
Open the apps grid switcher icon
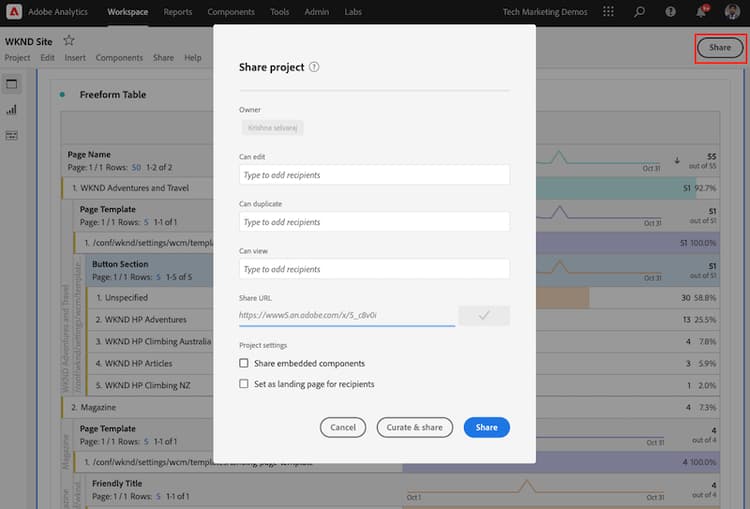(608, 11)
